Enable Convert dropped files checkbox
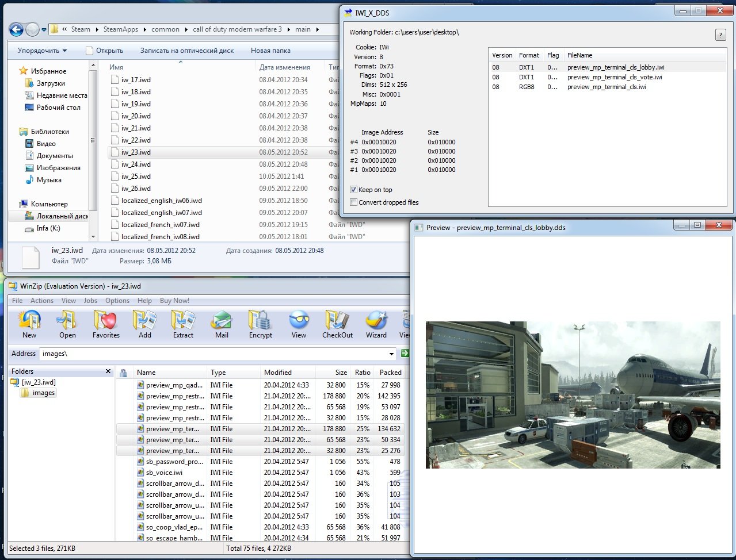 (354, 202)
